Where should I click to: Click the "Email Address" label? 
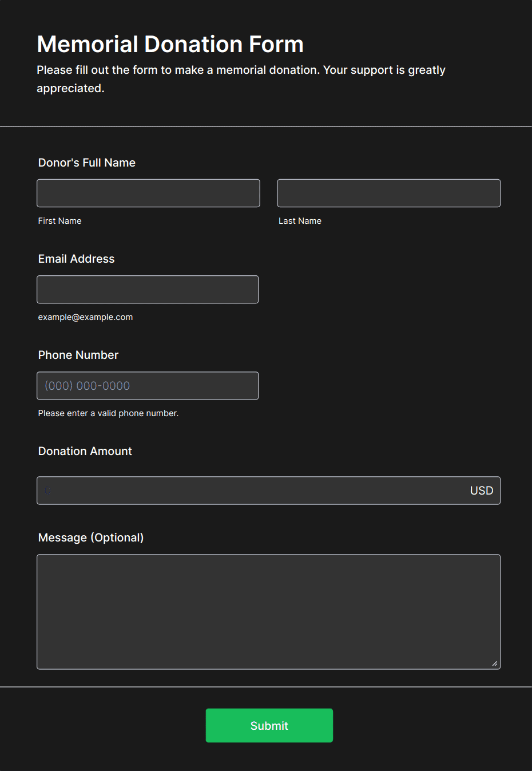tap(77, 259)
